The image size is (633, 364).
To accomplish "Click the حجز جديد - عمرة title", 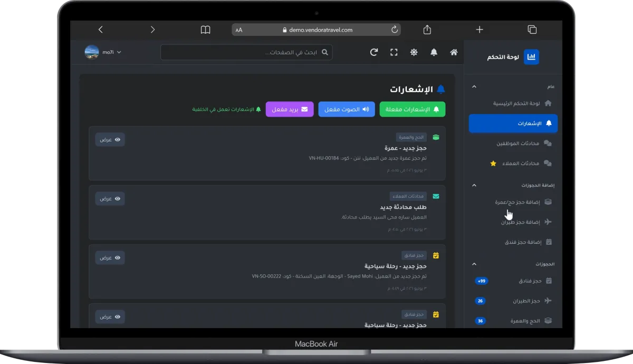I will coord(405,148).
